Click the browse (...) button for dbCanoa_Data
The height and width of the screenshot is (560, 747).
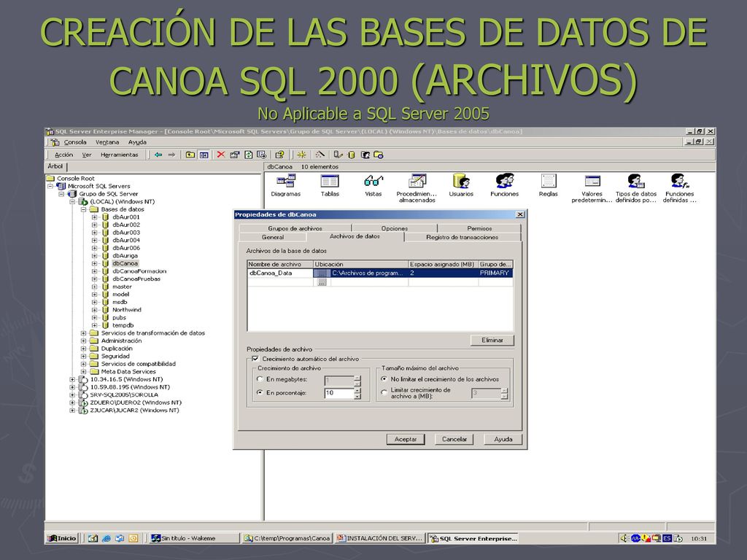pyautogui.click(x=322, y=273)
